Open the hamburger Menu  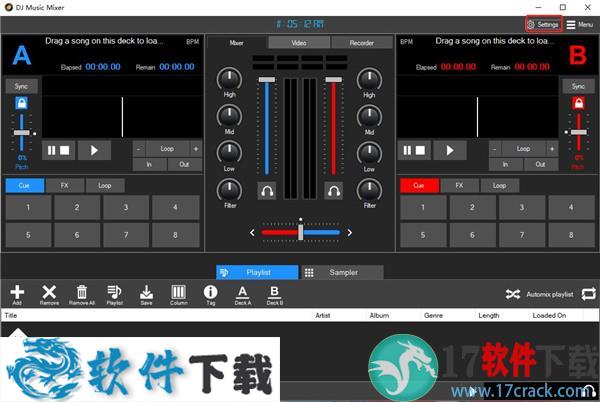click(580, 24)
